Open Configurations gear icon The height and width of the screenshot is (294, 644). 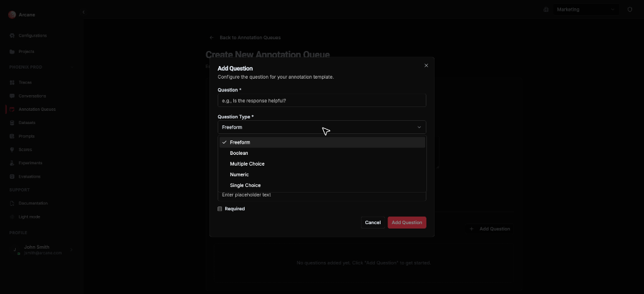(x=12, y=36)
